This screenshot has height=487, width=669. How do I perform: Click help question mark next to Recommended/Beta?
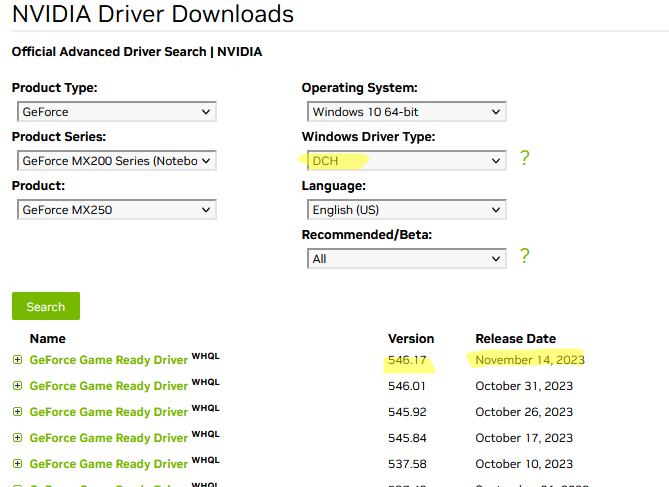(x=525, y=256)
